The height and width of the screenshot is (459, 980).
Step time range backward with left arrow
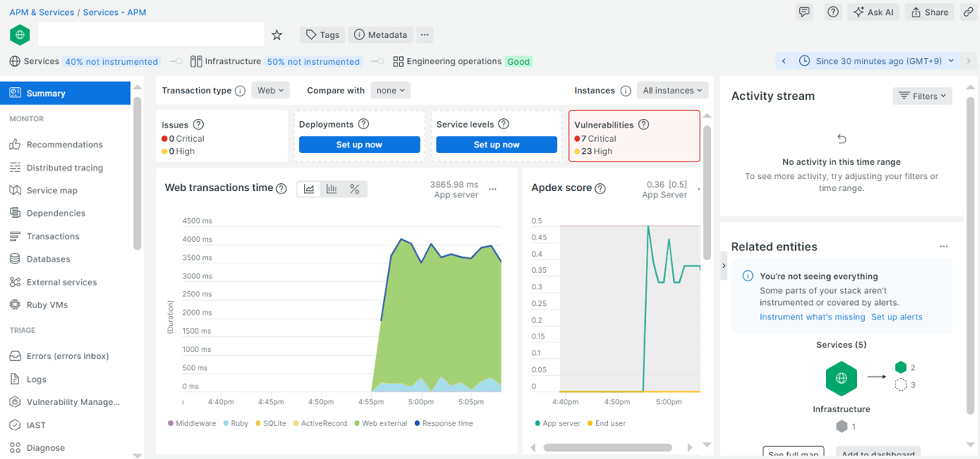784,61
